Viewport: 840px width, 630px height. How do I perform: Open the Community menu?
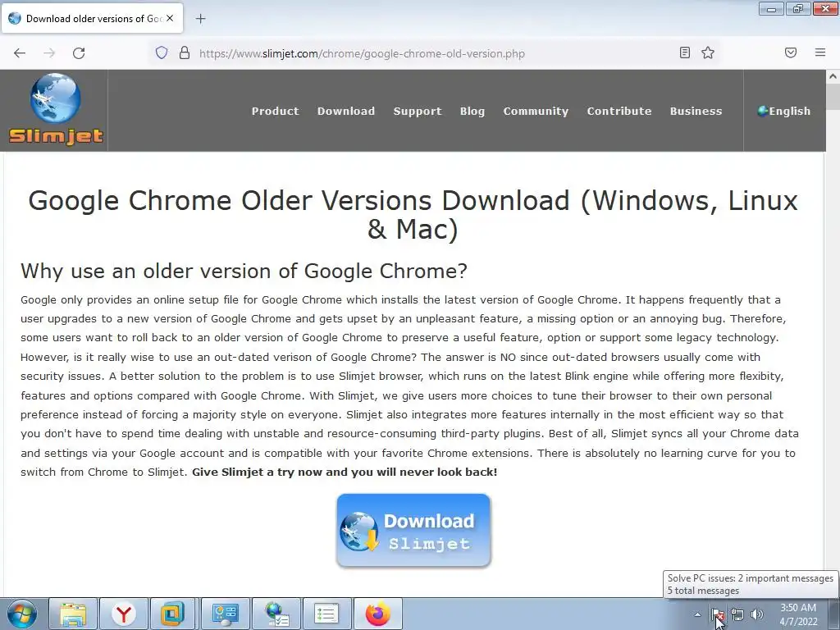[536, 111]
